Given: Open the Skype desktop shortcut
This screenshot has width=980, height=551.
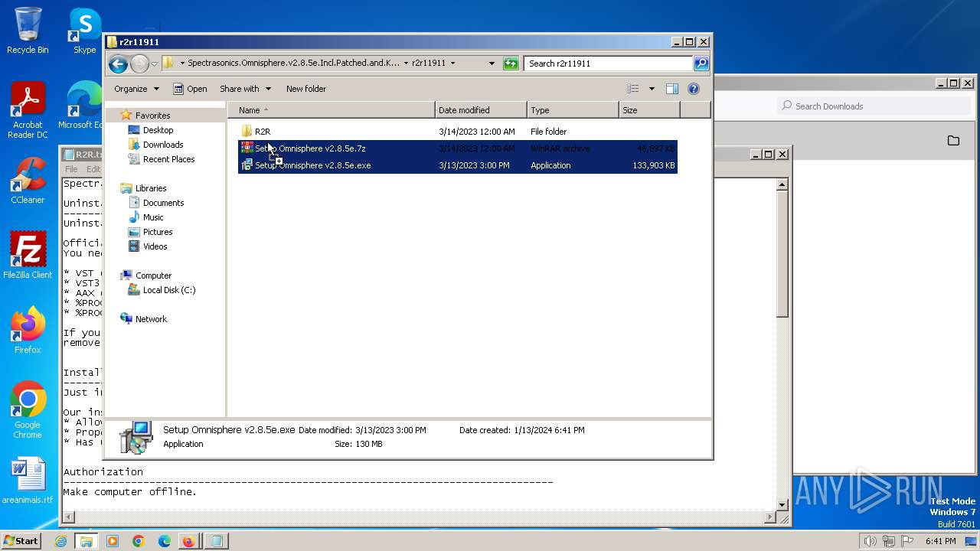Looking at the screenshot, I should (84, 31).
